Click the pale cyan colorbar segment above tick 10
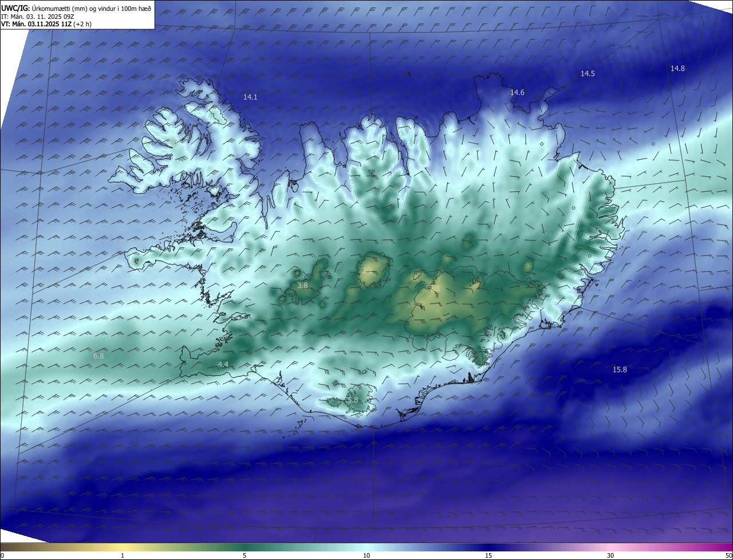Screen dimensions: 733x560 click(x=366, y=547)
